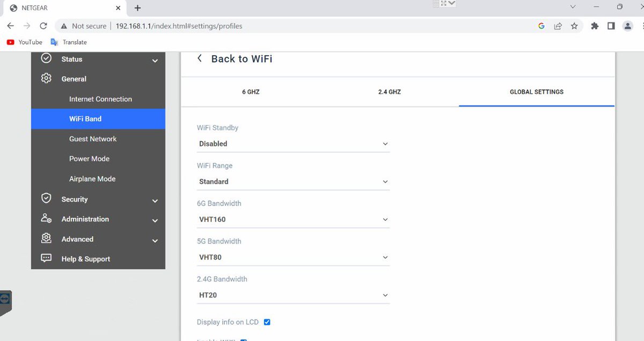Switch to the 6 GHZ tab

pyautogui.click(x=251, y=92)
